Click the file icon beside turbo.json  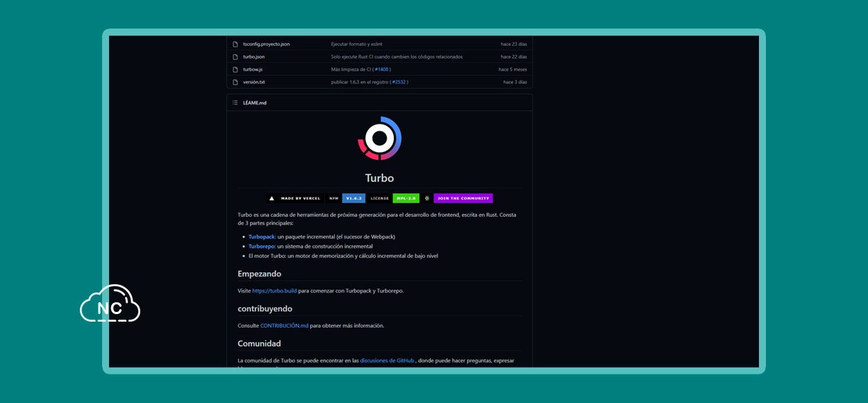point(235,56)
